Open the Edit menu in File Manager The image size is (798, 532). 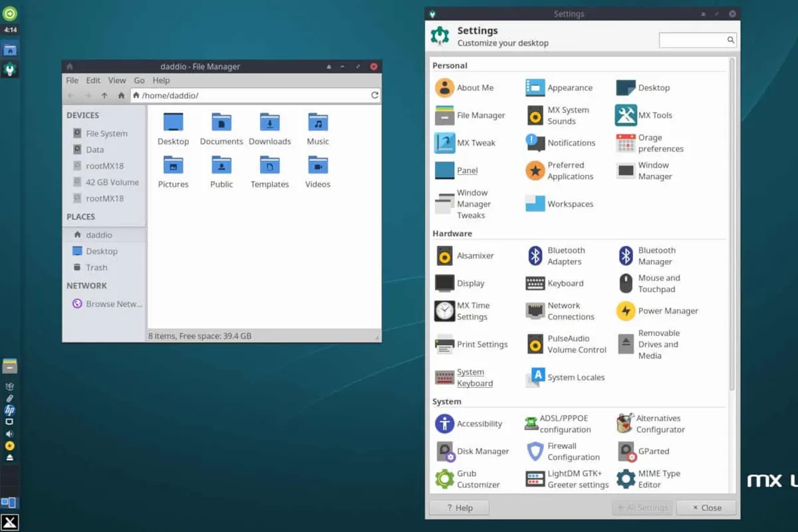pos(93,80)
